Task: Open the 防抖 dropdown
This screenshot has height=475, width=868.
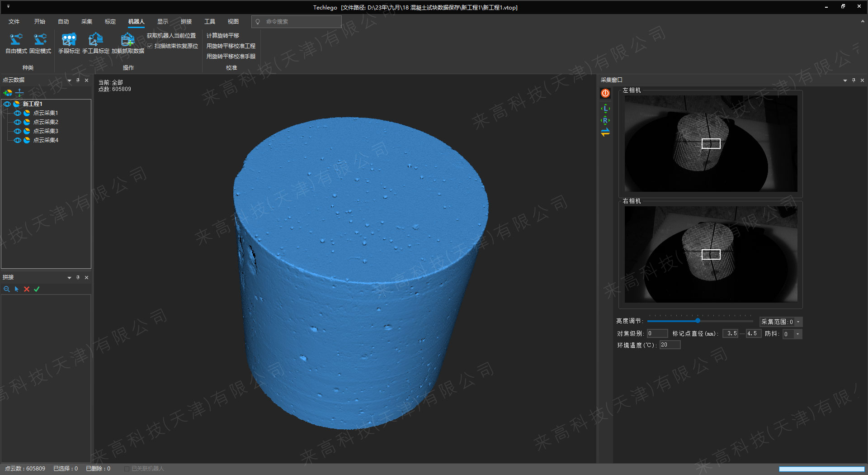Action: 798,334
